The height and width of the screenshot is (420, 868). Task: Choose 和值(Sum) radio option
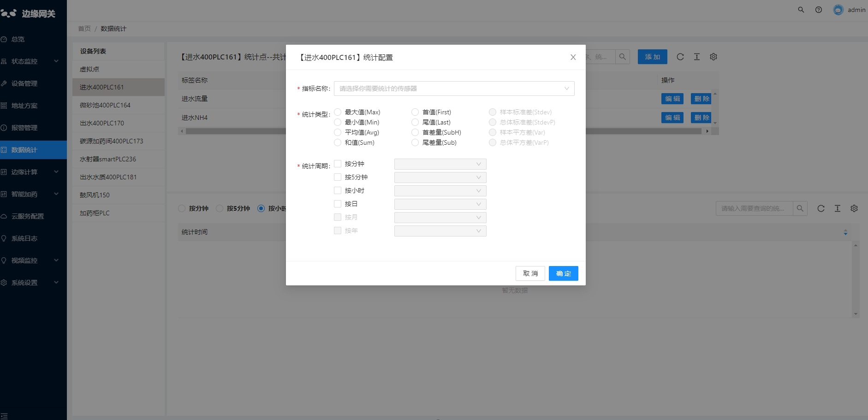pyautogui.click(x=338, y=142)
